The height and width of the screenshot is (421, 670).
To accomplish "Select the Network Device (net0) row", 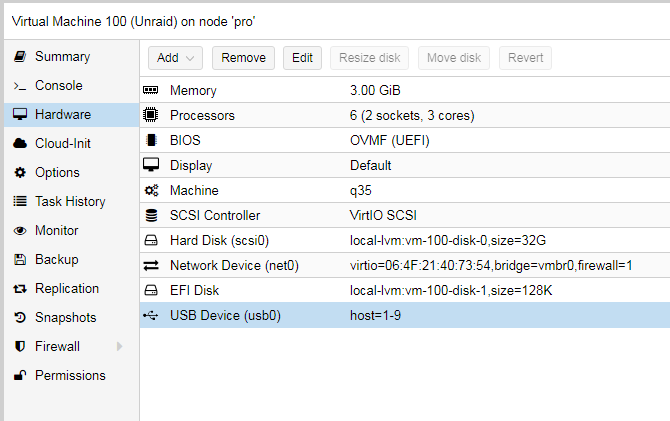I will point(405,265).
